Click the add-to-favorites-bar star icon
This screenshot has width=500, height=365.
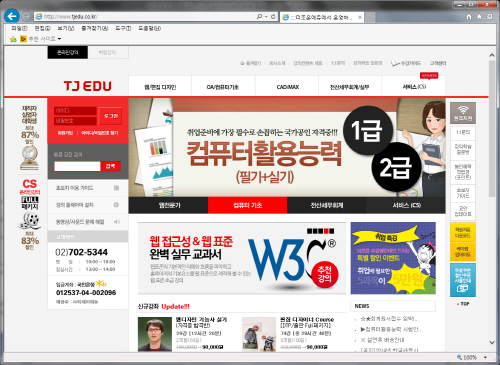(x=13, y=39)
